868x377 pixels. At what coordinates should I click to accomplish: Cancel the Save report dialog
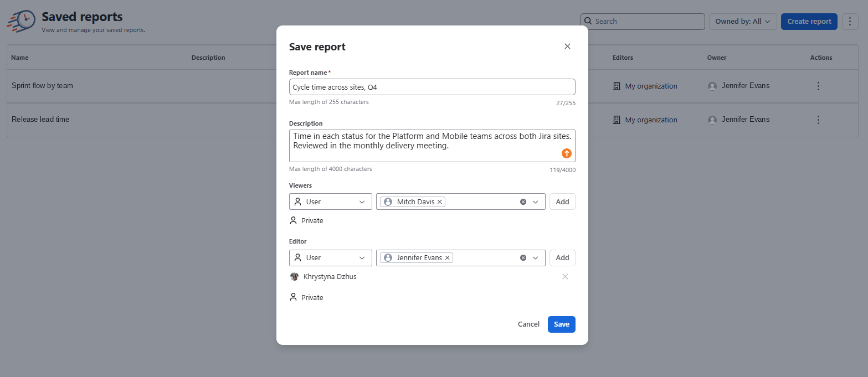[528, 324]
